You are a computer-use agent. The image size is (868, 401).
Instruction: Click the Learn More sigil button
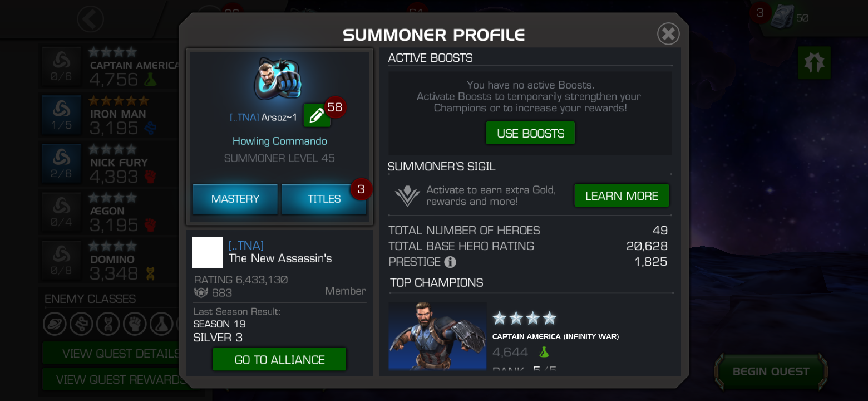(x=622, y=195)
